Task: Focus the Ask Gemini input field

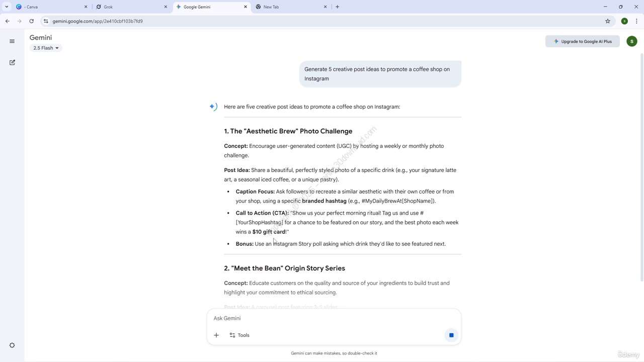Action: click(327, 318)
